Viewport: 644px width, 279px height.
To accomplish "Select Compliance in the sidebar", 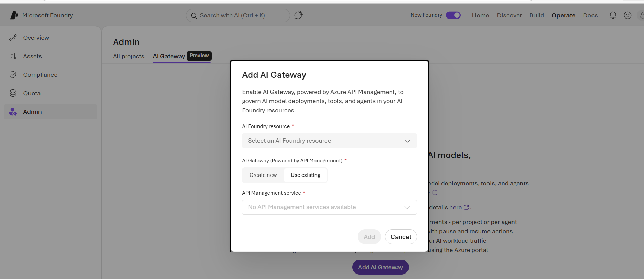I will pyautogui.click(x=50, y=75).
